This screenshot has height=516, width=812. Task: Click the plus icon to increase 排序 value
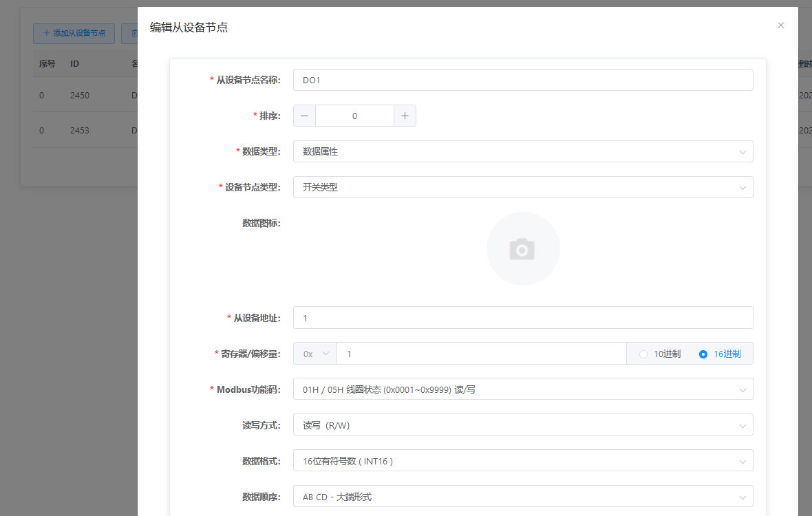tap(405, 116)
